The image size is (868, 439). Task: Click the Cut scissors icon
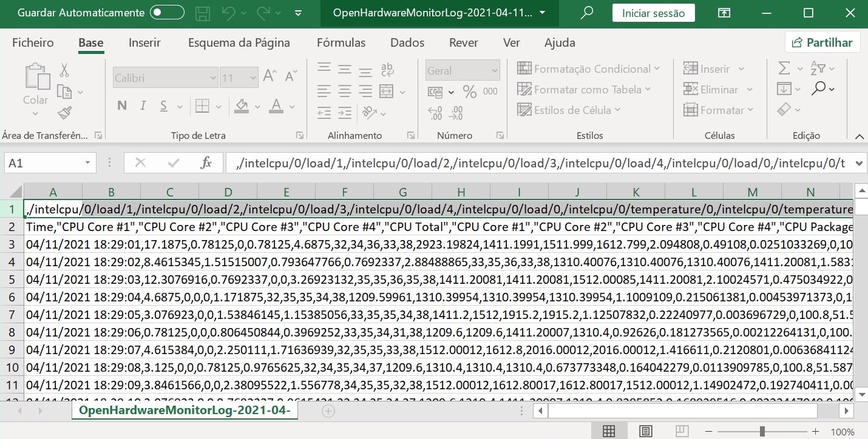tap(64, 70)
